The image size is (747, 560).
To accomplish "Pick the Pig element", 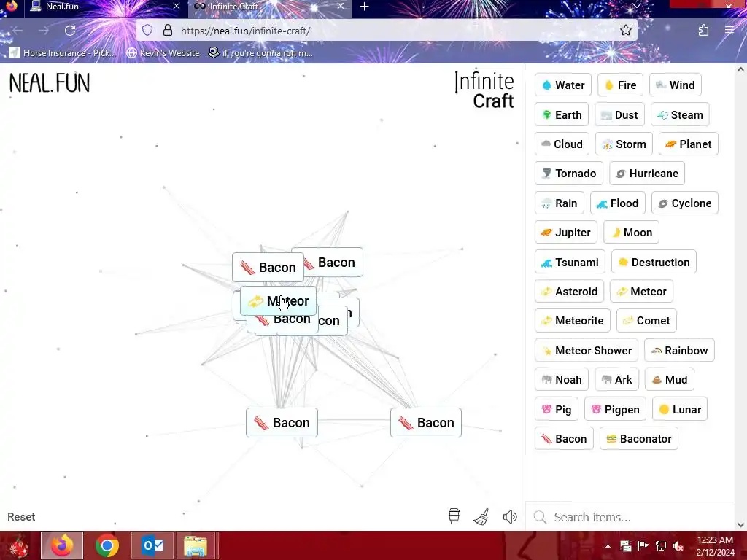I will point(557,409).
